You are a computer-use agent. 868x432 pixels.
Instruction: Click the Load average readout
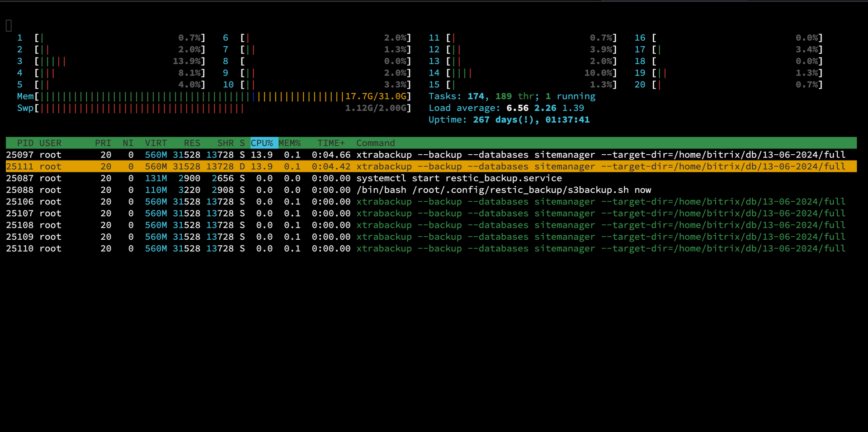pos(506,108)
